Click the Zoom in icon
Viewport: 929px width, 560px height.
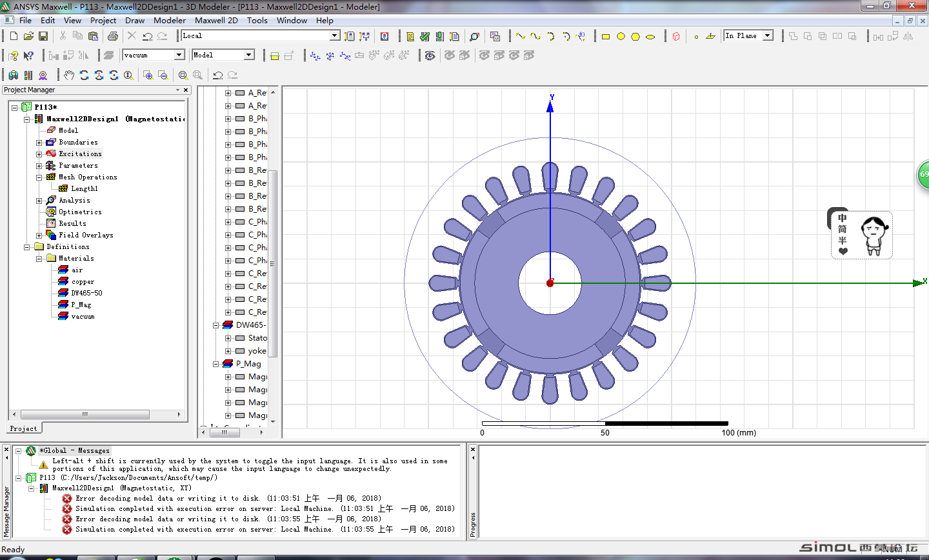(x=148, y=75)
